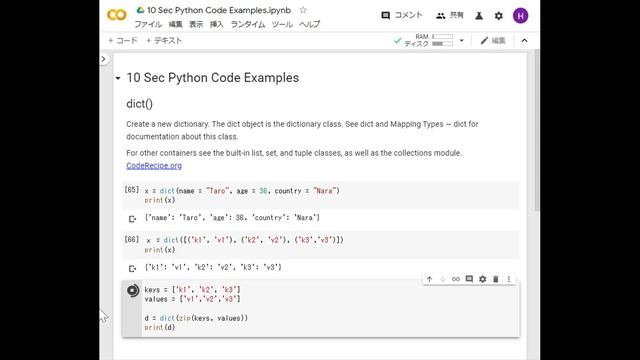The image size is (640, 360).
Task: Expand the left sidebar chevron
Action: [104, 59]
